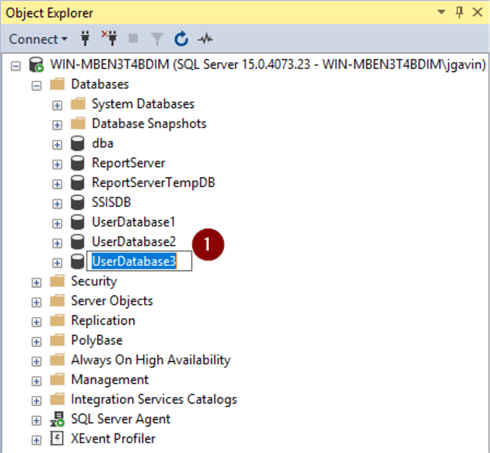Click the SSISDB database cylinder icon
Image resolution: width=490 pixels, height=453 pixels.
pos(78,202)
